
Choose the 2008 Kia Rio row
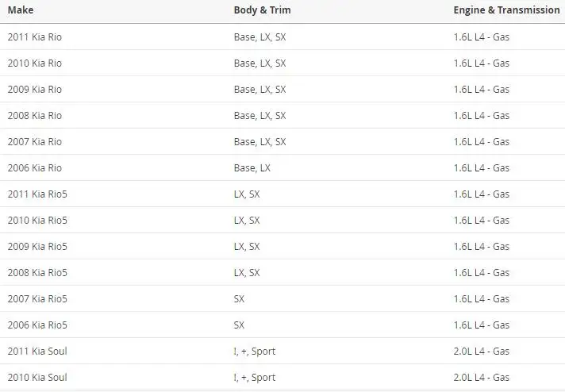click(x=282, y=115)
